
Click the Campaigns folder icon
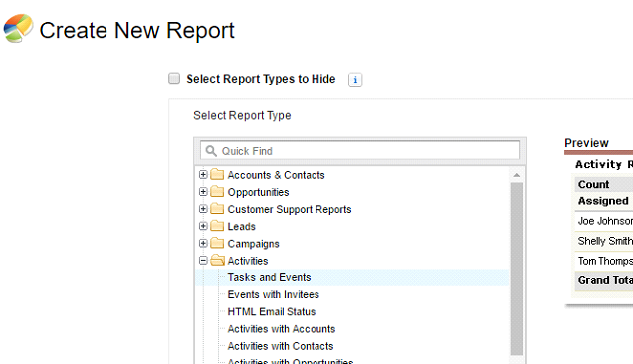pyautogui.click(x=217, y=243)
